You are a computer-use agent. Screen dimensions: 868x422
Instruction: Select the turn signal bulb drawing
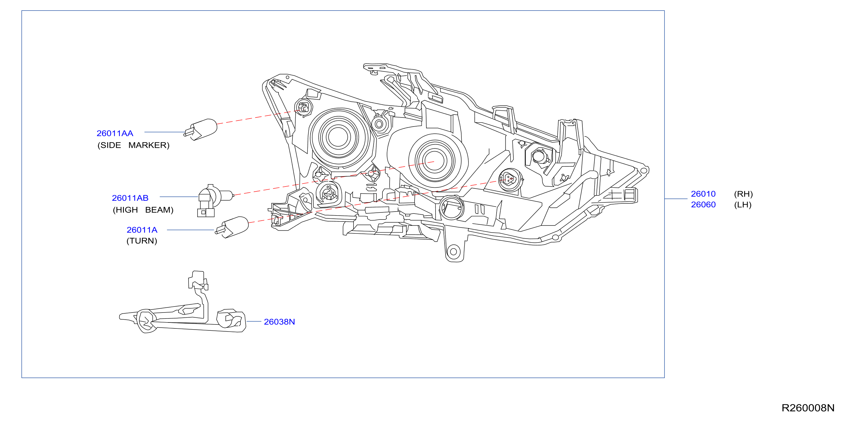(232, 227)
